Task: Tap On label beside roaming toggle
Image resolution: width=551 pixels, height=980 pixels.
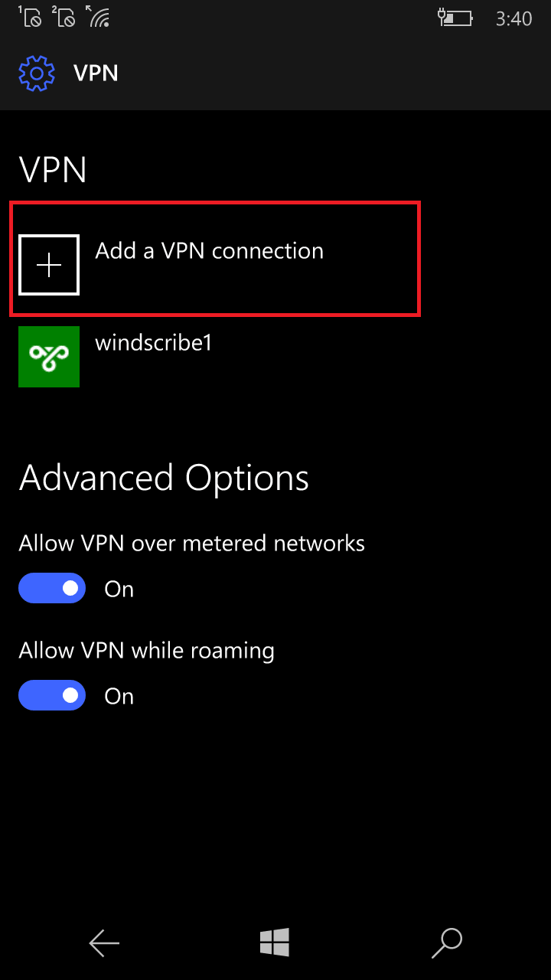Action: [x=119, y=696]
